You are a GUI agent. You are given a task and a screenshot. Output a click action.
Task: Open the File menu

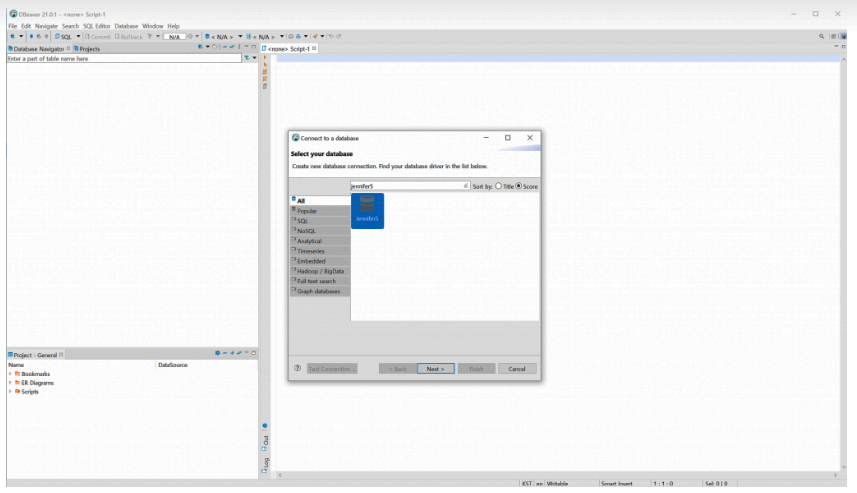click(13, 26)
